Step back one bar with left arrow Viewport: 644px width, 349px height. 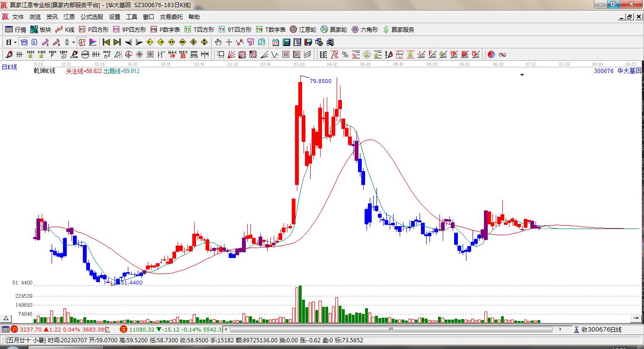point(128,42)
